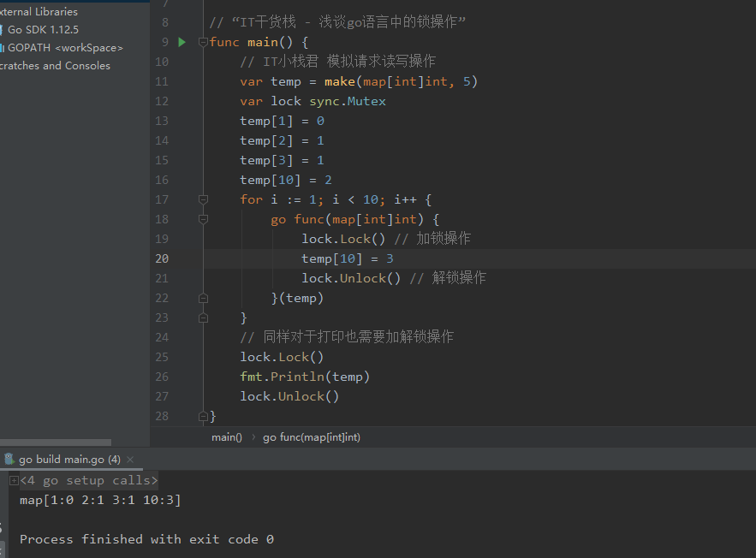Click 'sync.Mutex' on line 12

pyautogui.click(x=348, y=101)
